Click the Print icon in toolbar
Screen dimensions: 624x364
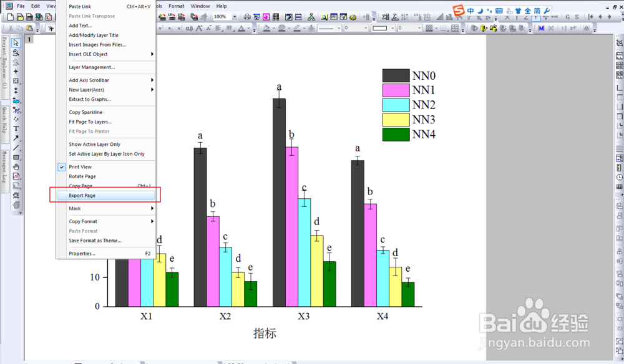point(247,17)
